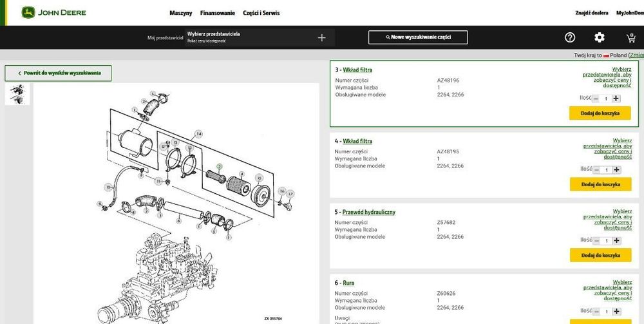Click the price availability link for item 3
The height and width of the screenshot is (324, 644).
click(x=607, y=77)
